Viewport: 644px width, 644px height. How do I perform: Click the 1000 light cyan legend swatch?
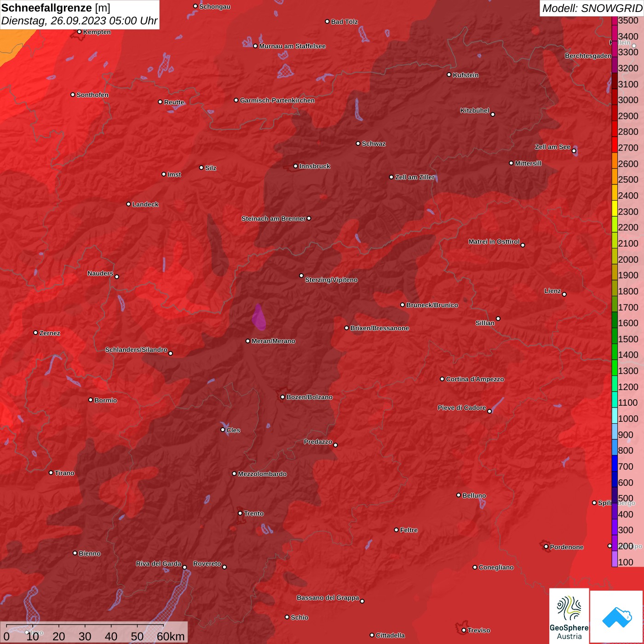point(615,415)
